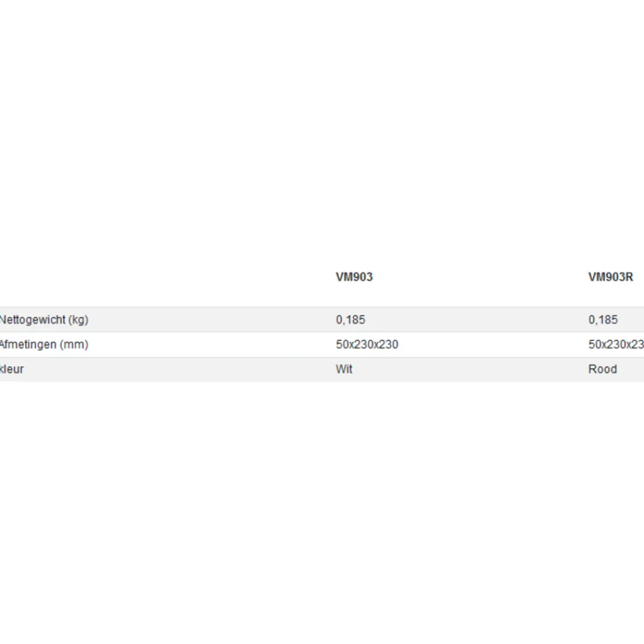
Task: Select the dimensions value in the VM903R column
Action: pos(616,345)
